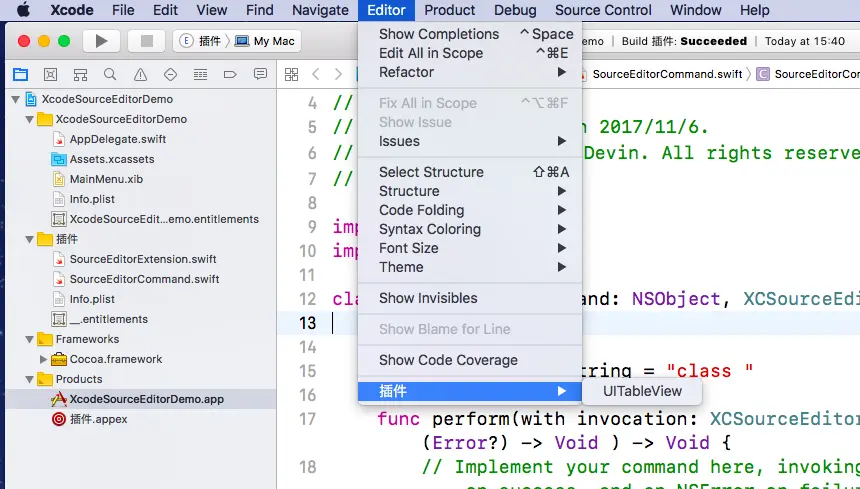Open the Syntax Coloring submenu
This screenshot has width=860, height=489.
pos(469,229)
